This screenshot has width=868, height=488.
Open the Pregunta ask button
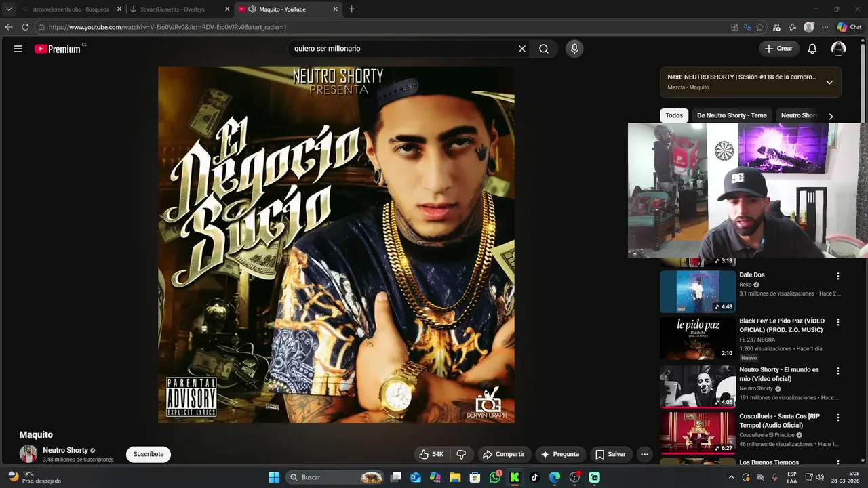560,454
